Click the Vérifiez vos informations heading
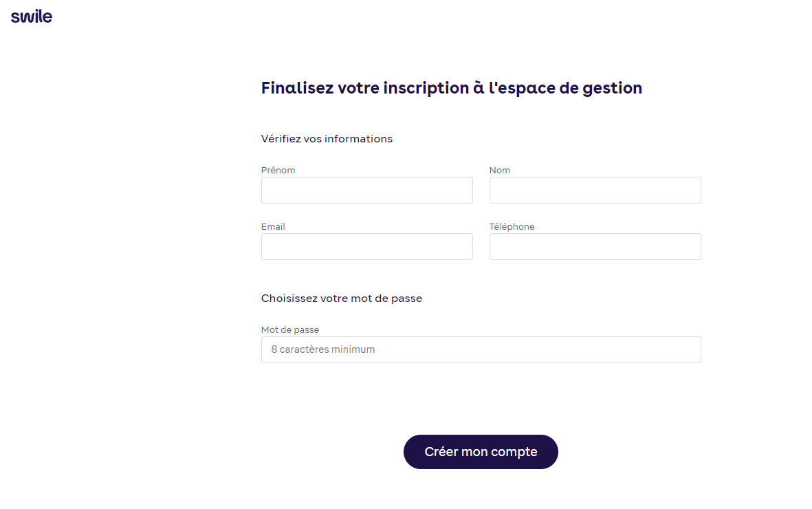The image size is (812, 509). point(327,138)
